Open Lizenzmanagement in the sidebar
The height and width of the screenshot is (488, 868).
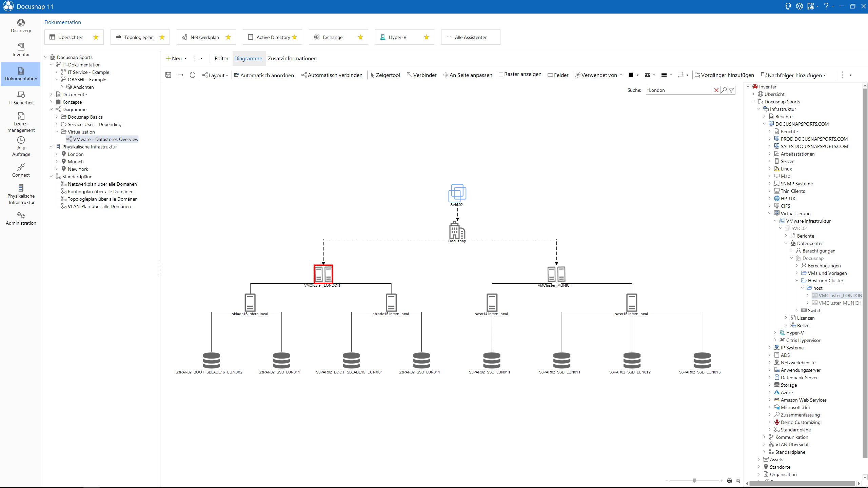pos(21,122)
